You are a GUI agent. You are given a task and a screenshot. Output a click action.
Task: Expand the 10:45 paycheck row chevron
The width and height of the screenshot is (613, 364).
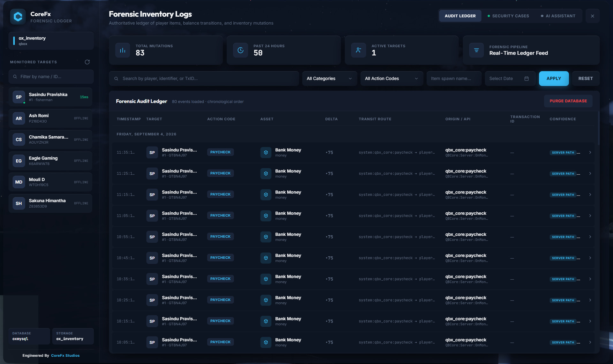[x=590, y=258]
